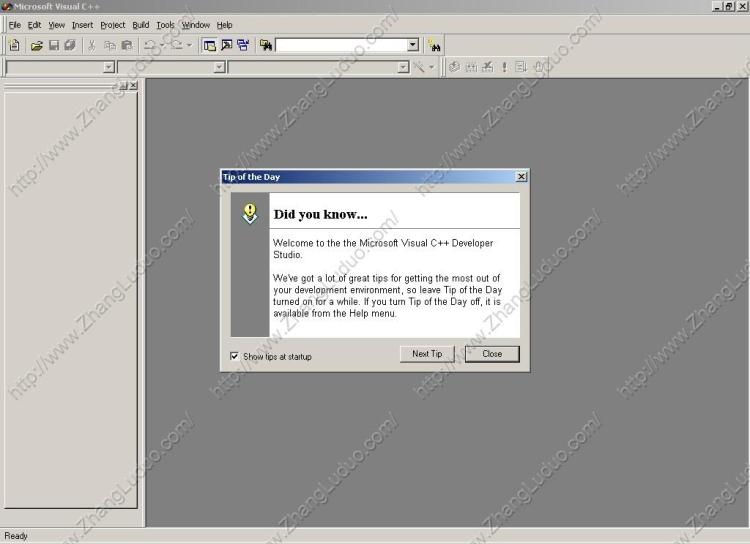Click the Search binoculars icon

434,46
